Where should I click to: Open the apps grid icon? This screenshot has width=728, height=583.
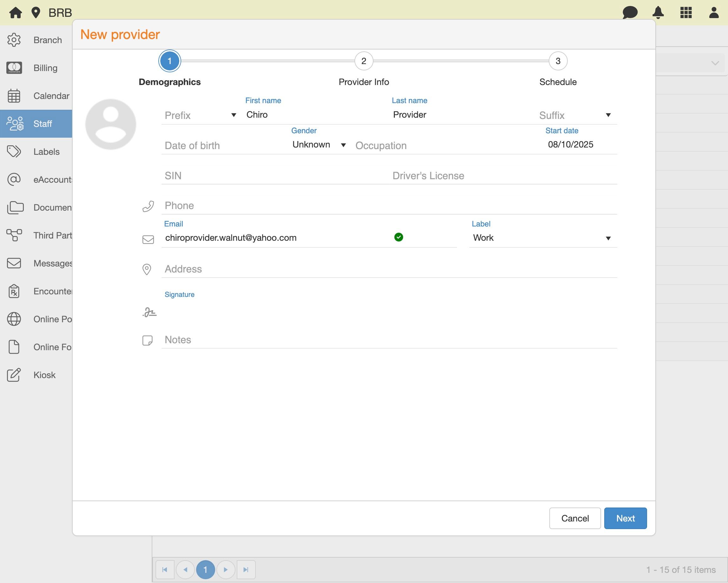tap(686, 12)
